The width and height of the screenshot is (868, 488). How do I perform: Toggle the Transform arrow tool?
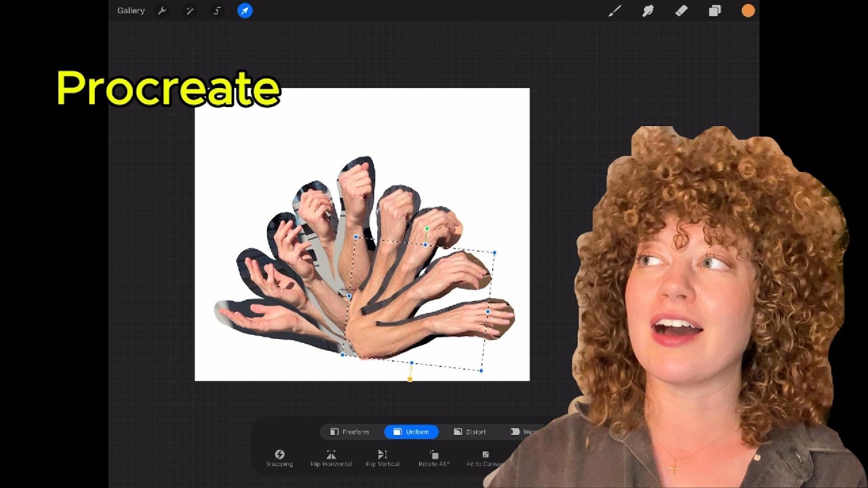tap(245, 11)
